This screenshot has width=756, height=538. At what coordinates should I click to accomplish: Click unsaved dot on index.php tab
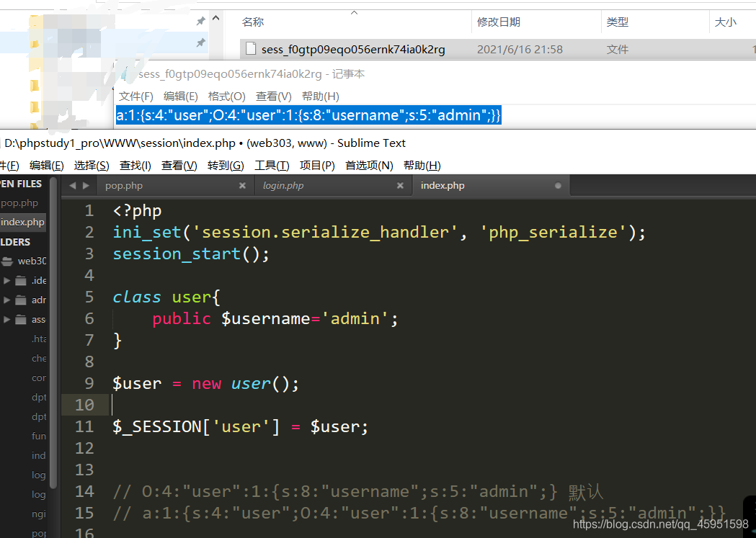558,185
